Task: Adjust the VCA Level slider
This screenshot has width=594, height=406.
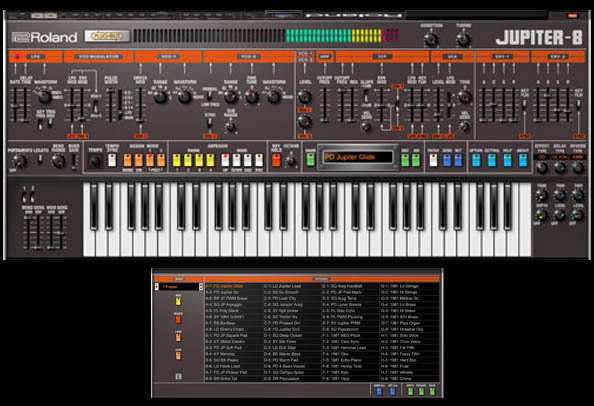Action: 438,105
